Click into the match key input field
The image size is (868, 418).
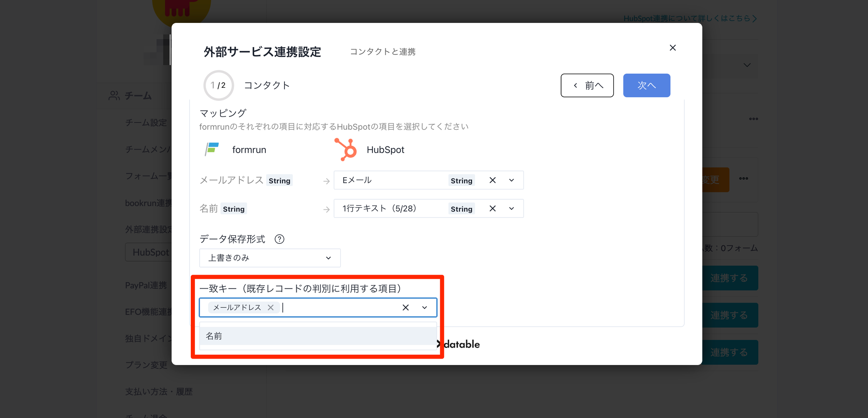(339, 307)
